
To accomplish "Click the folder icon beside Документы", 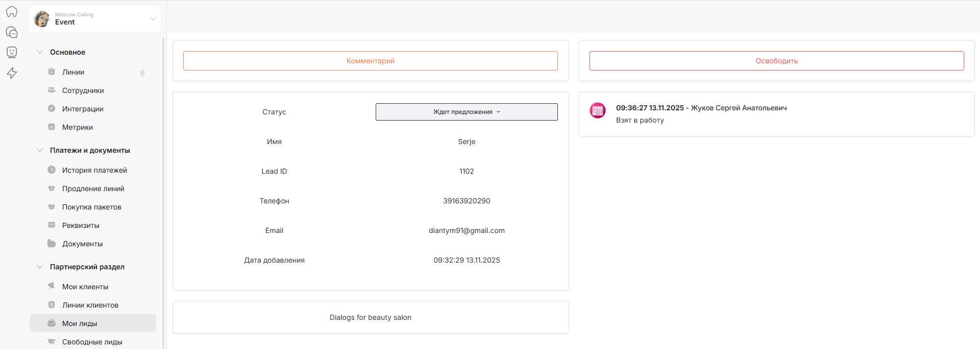I will click(x=52, y=244).
